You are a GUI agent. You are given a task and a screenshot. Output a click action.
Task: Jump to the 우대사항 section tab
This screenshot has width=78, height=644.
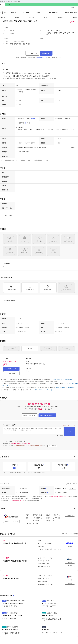(31, 18)
